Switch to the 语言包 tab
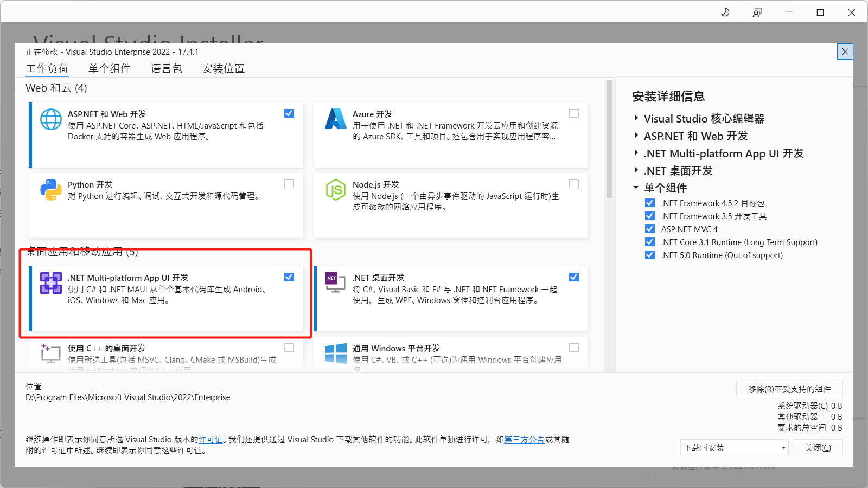Screen dimensions: 868x488 pos(167,69)
